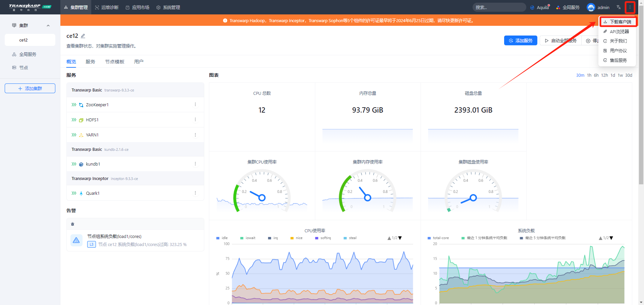Open the vertical dots menu in top bar
This screenshot has width=644, height=305.
click(630, 7)
